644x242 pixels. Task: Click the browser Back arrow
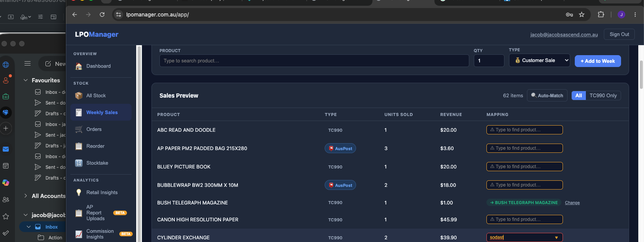[x=75, y=15]
